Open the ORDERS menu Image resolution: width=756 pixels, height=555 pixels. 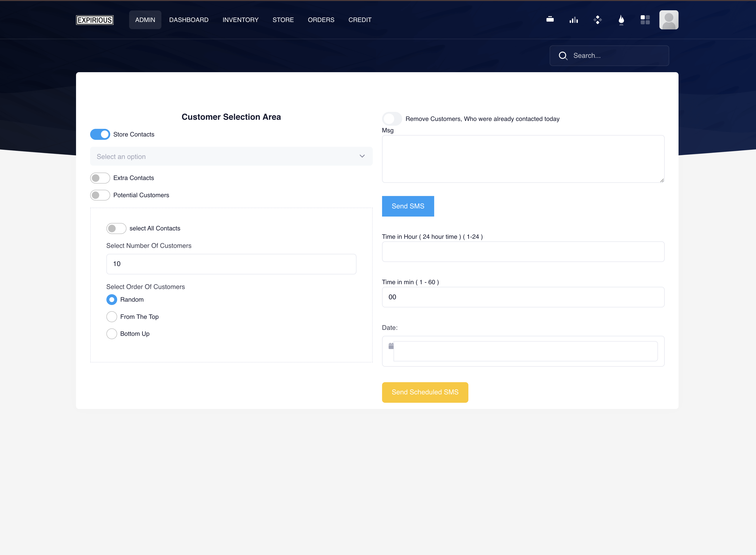coord(321,20)
